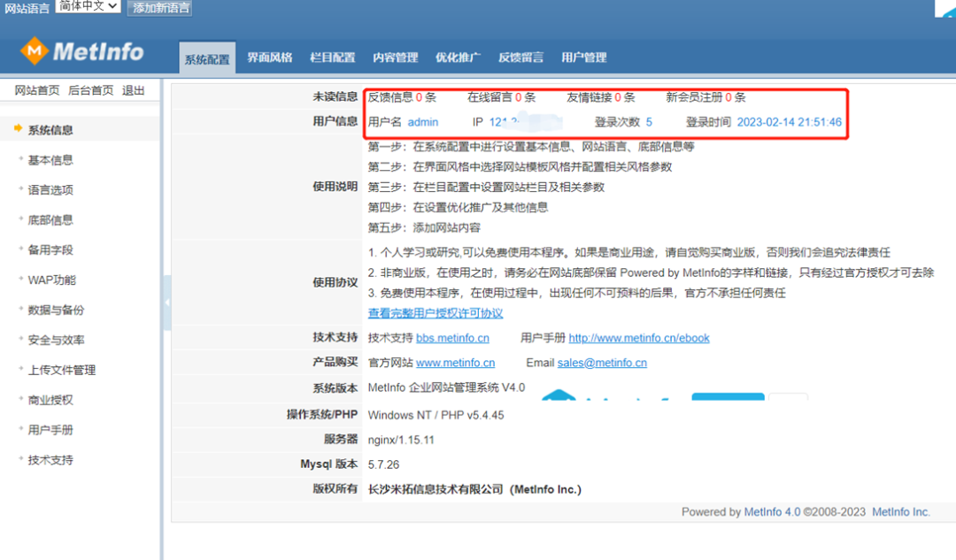Click the 新会员注册 0 count
Image resolution: width=956 pixels, height=560 pixels.
click(728, 97)
